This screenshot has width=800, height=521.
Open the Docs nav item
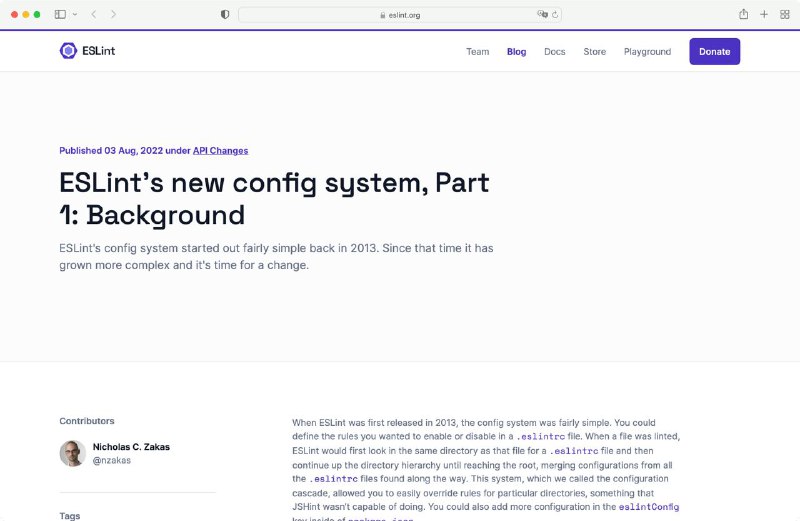pos(555,52)
